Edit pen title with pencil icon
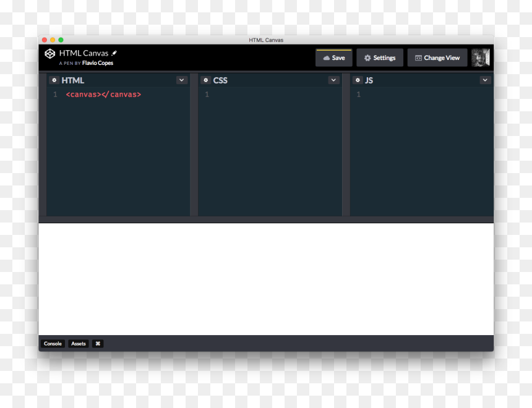The image size is (532, 408). click(114, 53)
